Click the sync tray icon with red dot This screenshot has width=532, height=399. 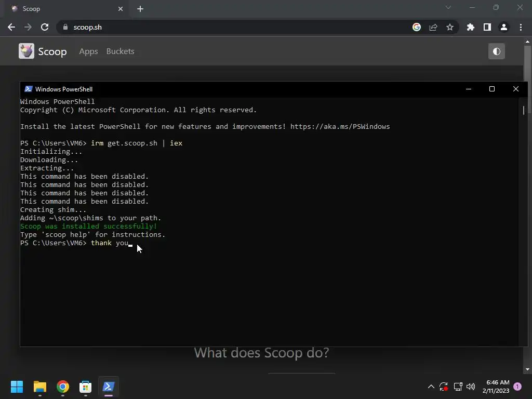[x=444, y=387]
